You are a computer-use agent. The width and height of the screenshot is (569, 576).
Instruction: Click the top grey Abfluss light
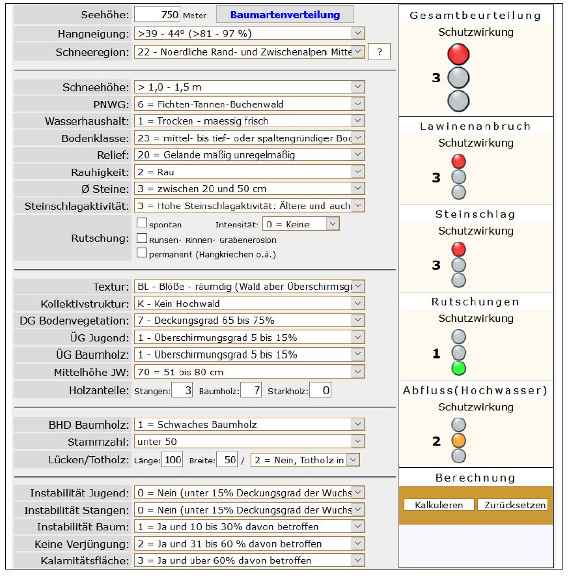click(458, 425)
